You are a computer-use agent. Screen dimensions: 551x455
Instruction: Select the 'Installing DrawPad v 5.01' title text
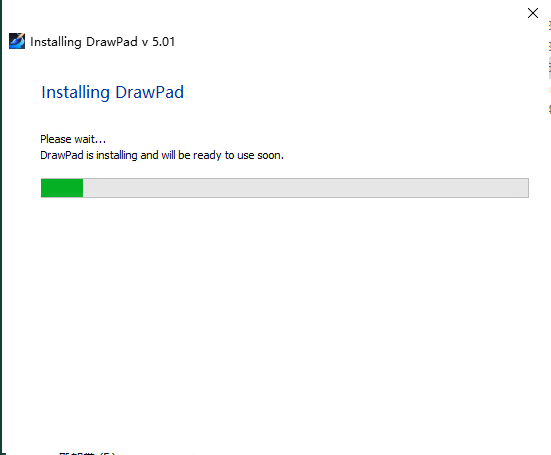[102, 42]
